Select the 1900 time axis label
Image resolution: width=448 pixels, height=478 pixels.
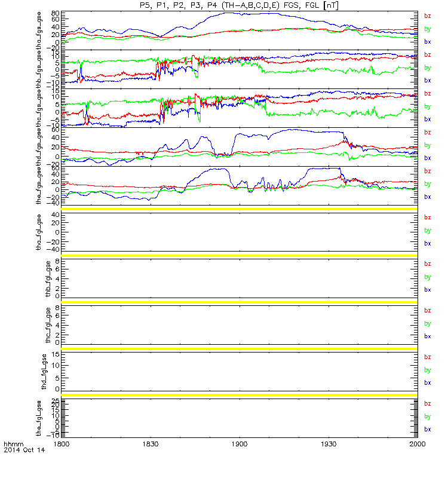pos(240,444)
